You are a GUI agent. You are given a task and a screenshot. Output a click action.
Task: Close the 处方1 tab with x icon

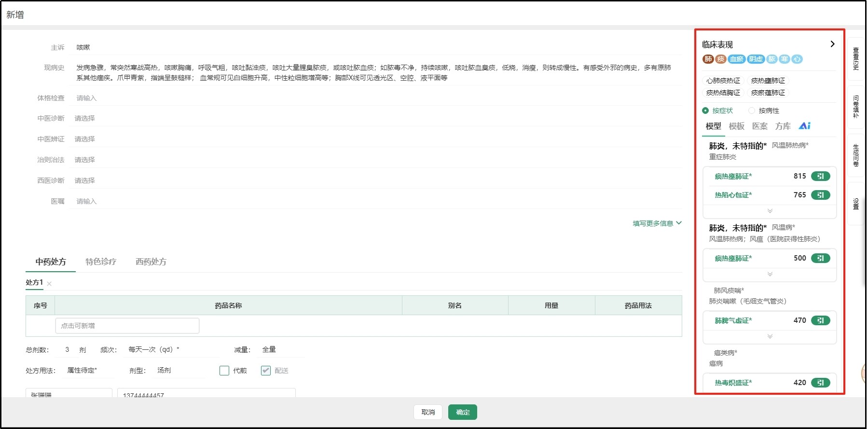click(x=49, y=284)
